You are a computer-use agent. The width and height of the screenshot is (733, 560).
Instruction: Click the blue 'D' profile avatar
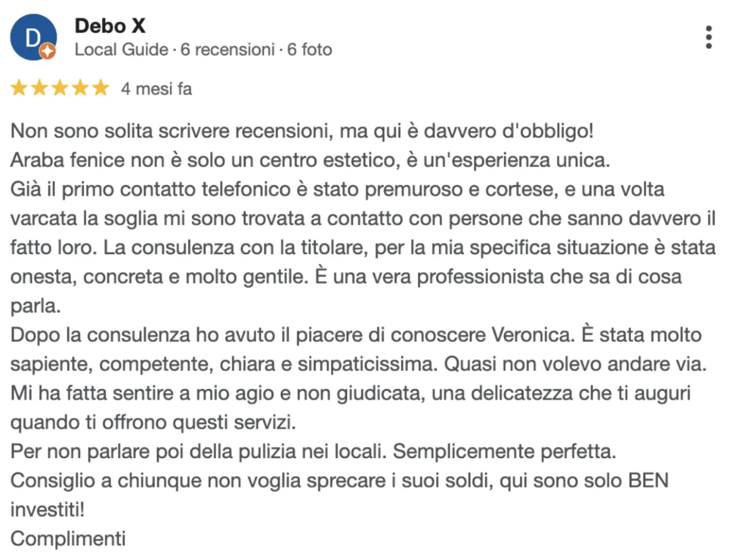click(x=34, y=37)
